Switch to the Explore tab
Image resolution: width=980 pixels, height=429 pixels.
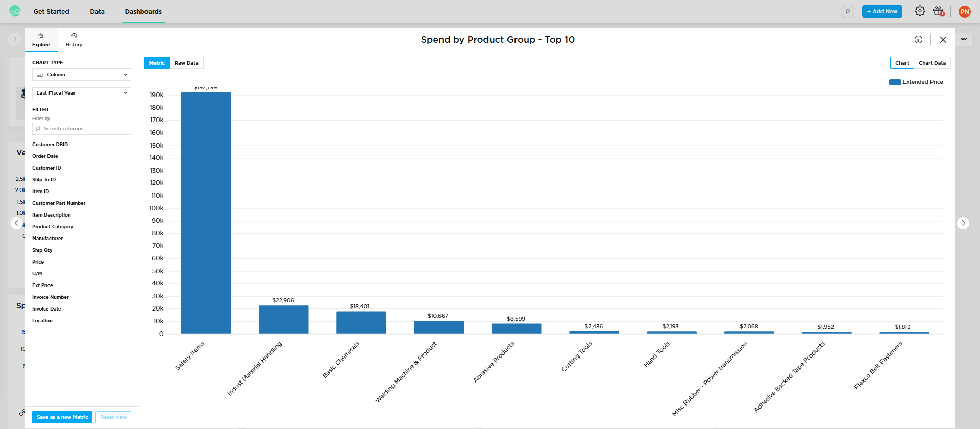coord(41,40)
